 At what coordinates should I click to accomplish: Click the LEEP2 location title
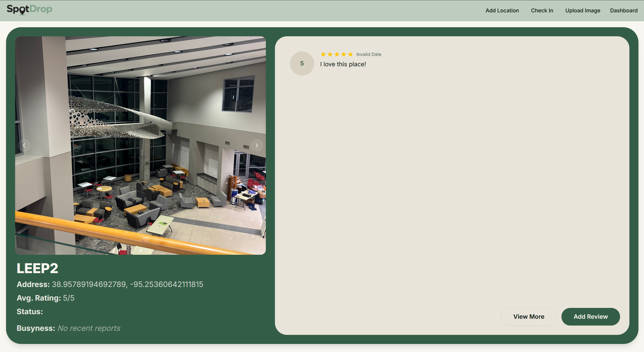tap(38, 268)
